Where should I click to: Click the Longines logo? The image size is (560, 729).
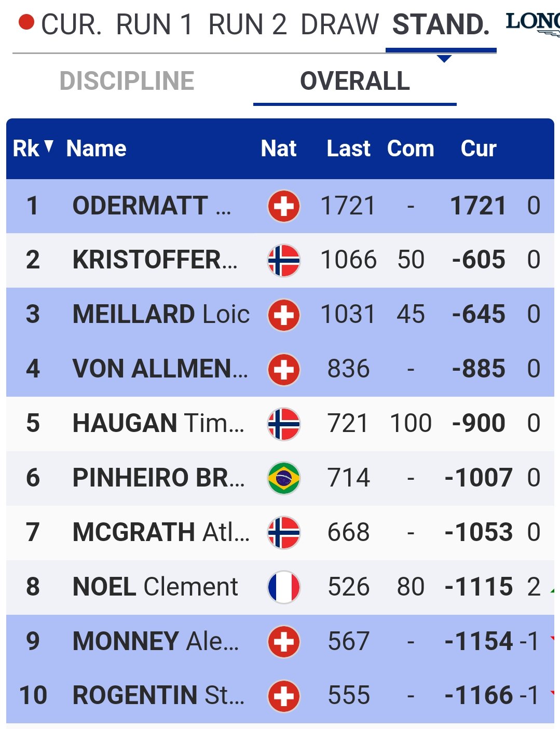coord(533,24)
